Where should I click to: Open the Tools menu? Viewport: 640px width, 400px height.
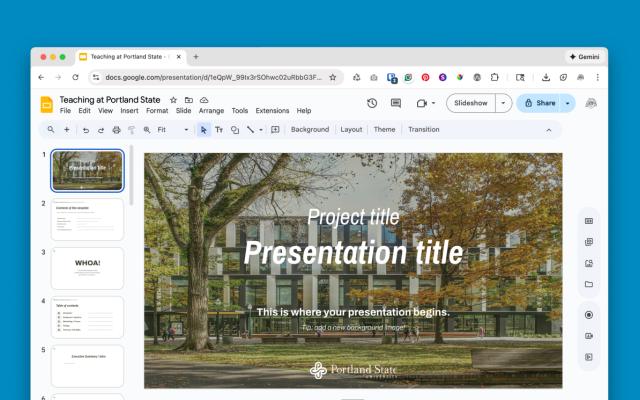pos(240,111)
